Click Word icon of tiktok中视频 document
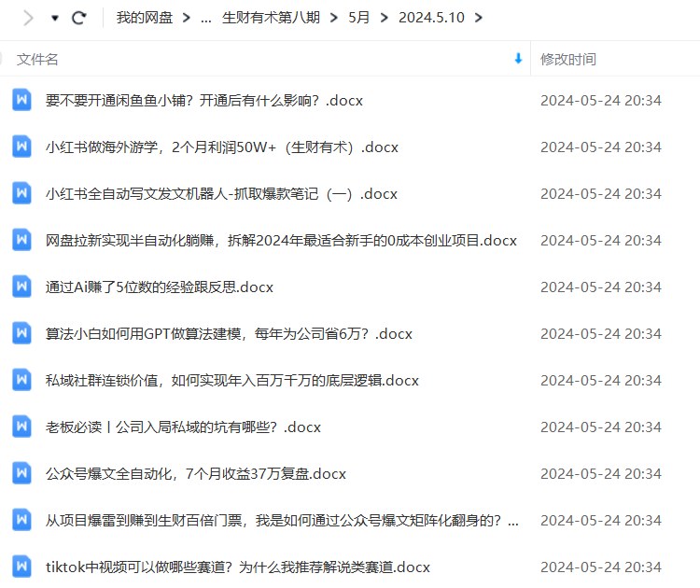 (22, 567)
